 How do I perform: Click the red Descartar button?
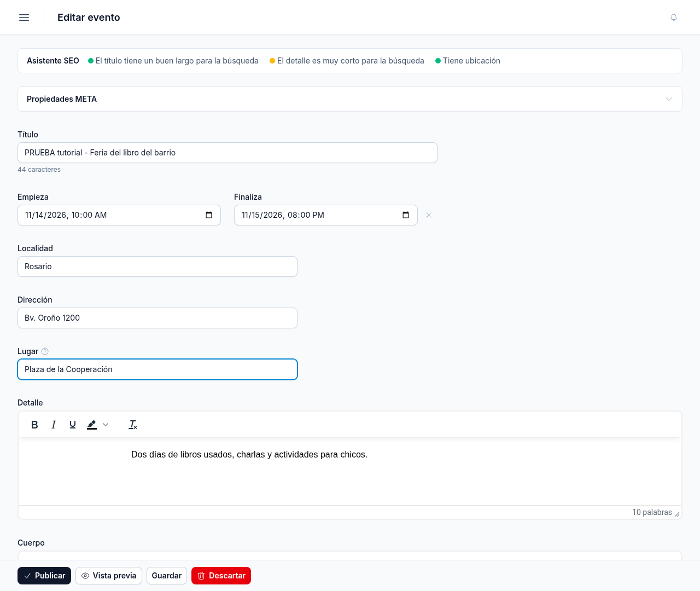[x=221, y=576]
